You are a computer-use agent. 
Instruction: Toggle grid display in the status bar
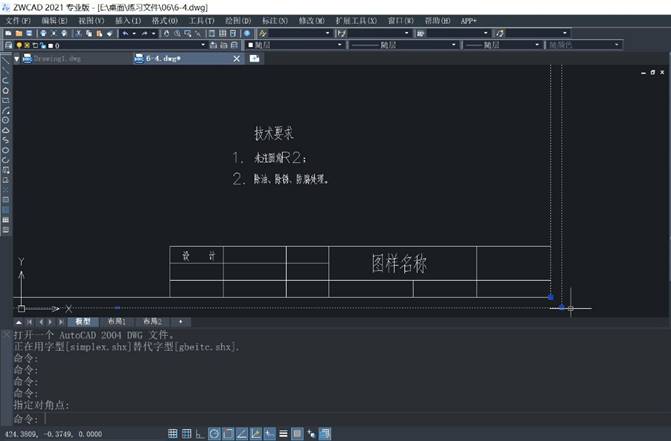187,434
